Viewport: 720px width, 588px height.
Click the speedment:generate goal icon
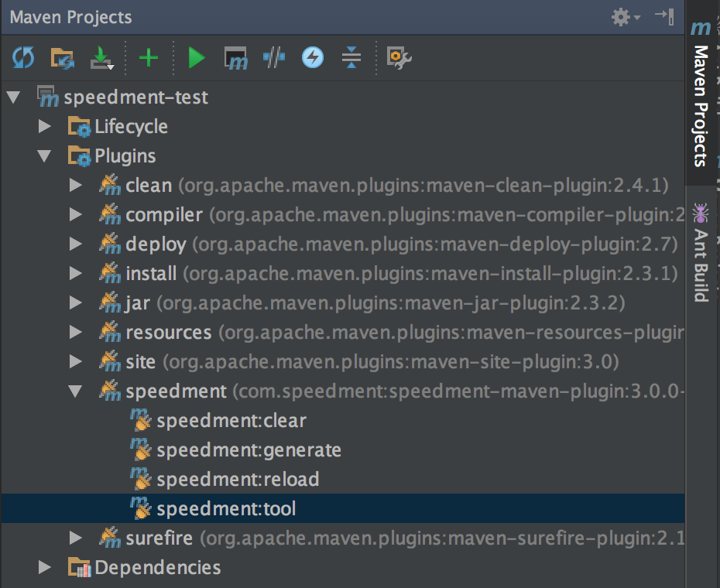140,450
